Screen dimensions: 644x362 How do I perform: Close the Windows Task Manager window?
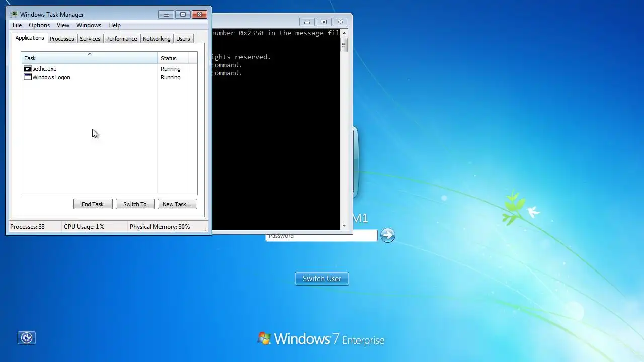coord(200,15)
